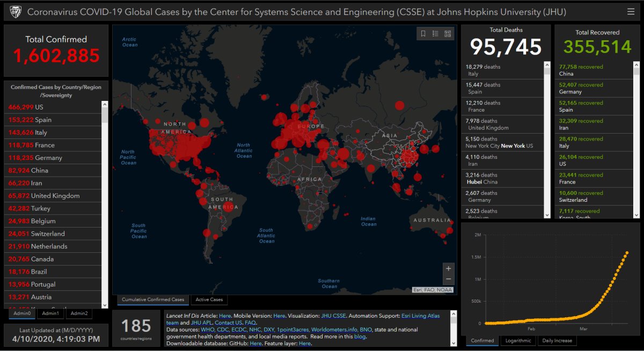Select the Cumulative Confirmed Cases map tab
The height and width of the screenshot is (351, 644).
pos(153,299)
